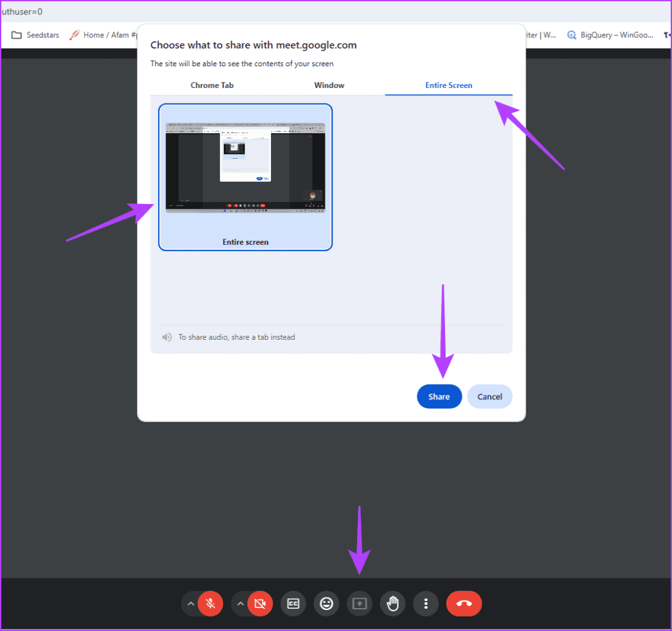Unmute the microphone in Google Meet
The image size is (672, 631).
pyautogui.click(x=210, y=603)
